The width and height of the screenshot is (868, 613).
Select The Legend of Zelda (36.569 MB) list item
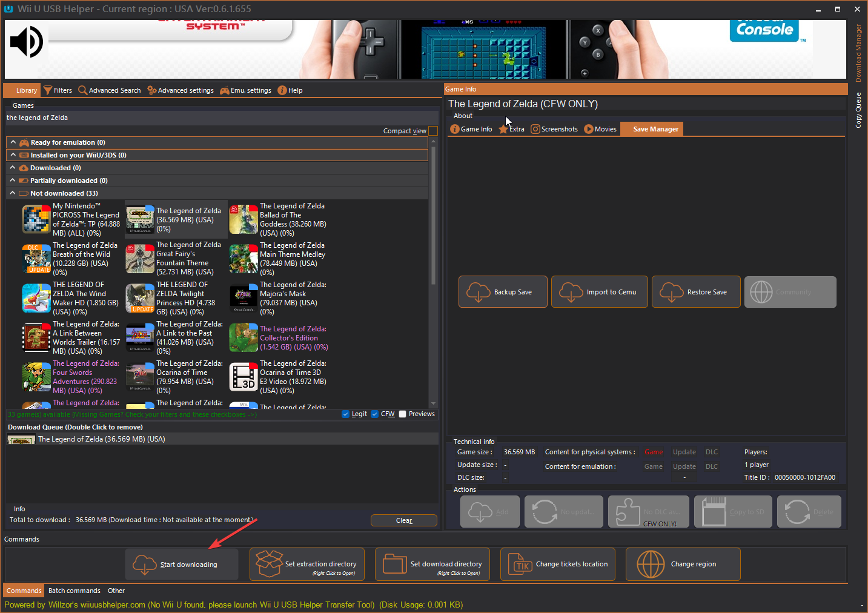coord(176,219)
